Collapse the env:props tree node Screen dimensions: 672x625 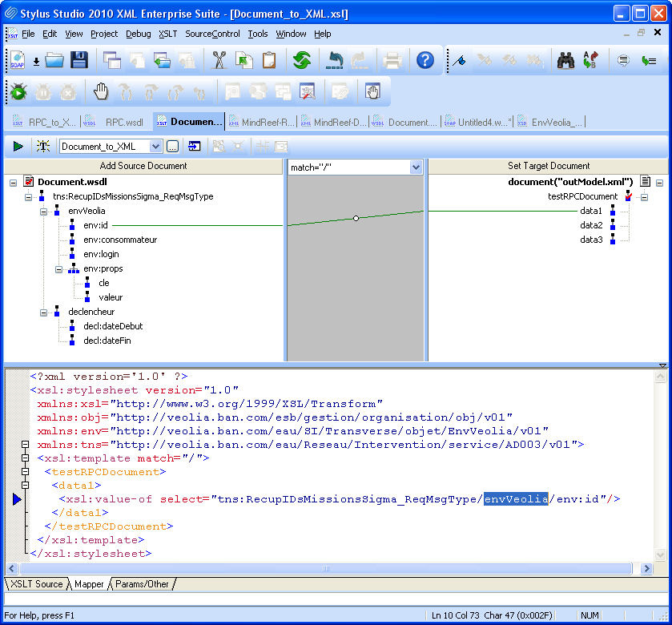pos(58,269)
